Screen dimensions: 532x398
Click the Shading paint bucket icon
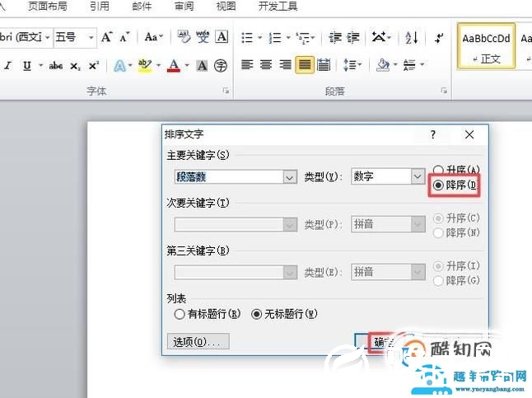pos(383,64)
